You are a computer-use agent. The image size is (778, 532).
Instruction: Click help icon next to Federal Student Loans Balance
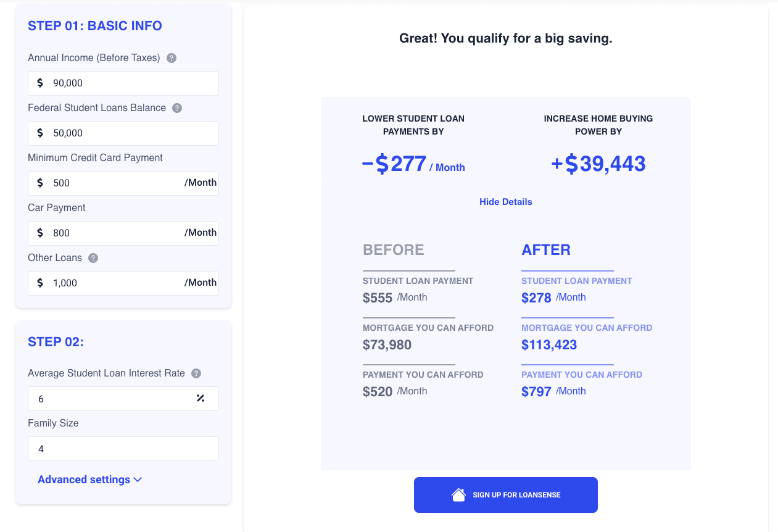(177, 108)
